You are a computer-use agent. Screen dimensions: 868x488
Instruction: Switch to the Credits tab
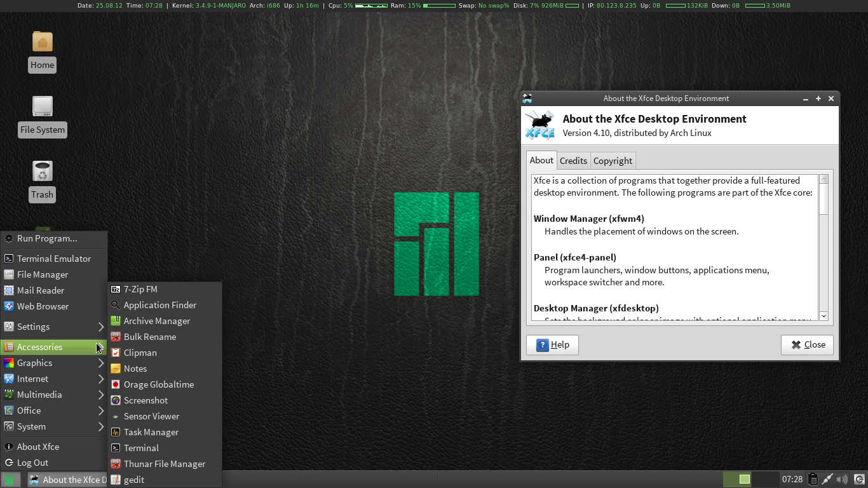[573, 161]
